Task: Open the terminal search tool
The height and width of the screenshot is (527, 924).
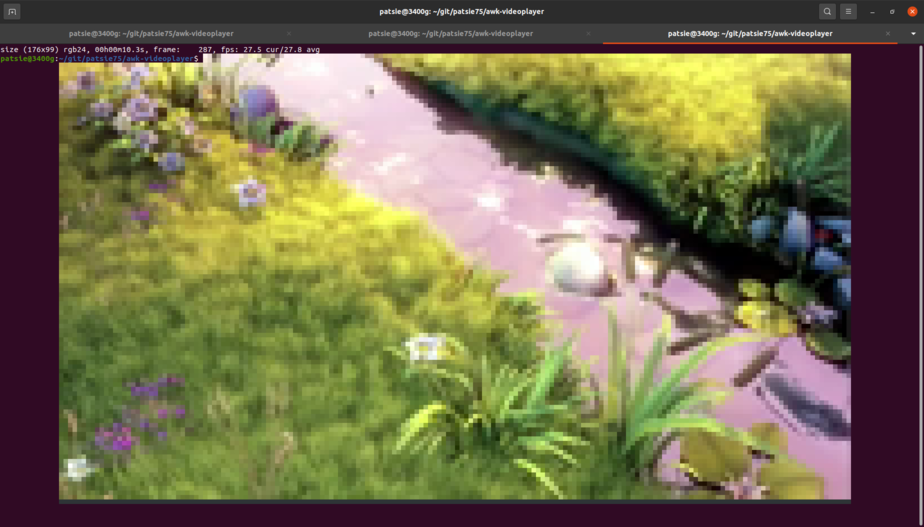Action: click(827, 11)
